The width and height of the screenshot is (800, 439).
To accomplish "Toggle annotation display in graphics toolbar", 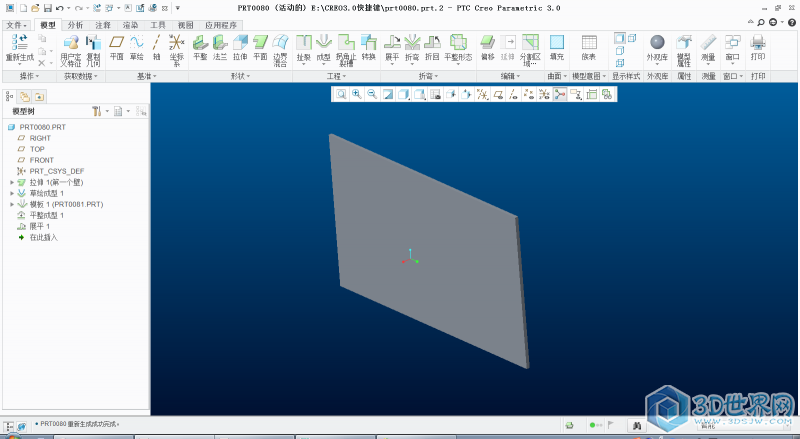I will [576, 94].
